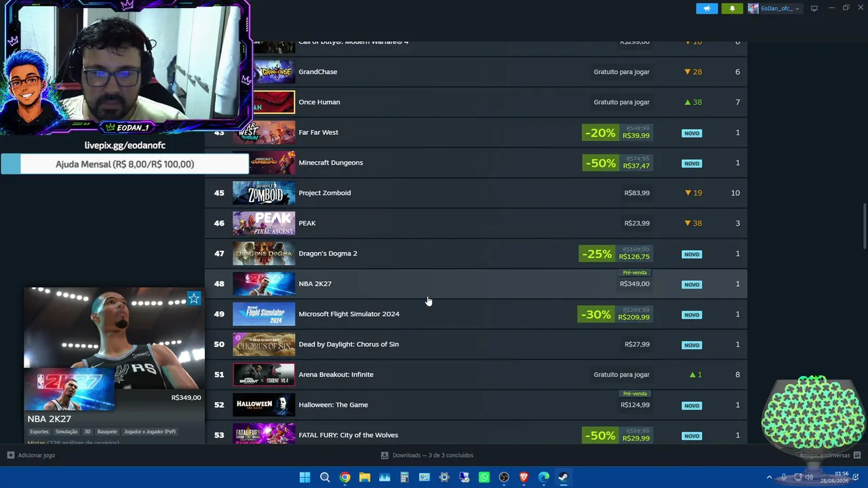The height and width of the screenshot is (488, 868).
Task: Click the Far Far West -20% discount
Action: coord(600,133)
